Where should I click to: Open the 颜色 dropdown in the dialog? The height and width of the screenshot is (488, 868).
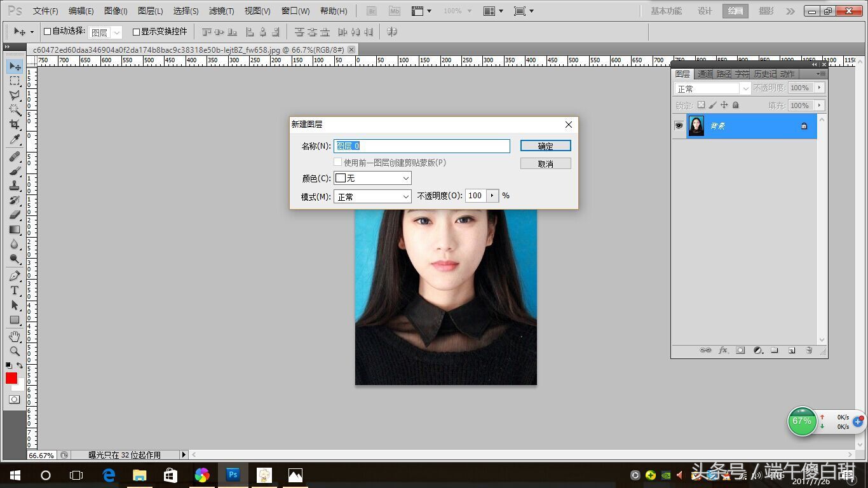[x=372, y=179]
